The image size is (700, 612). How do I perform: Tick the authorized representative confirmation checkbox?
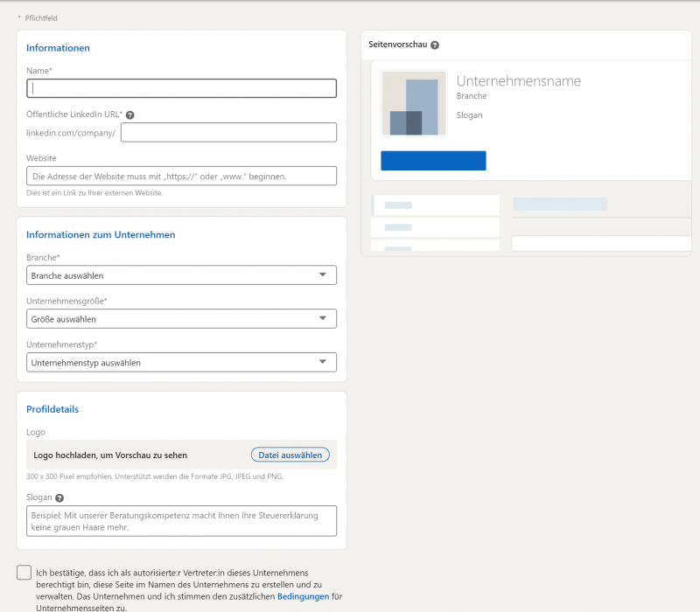click(x=24, y=573)
